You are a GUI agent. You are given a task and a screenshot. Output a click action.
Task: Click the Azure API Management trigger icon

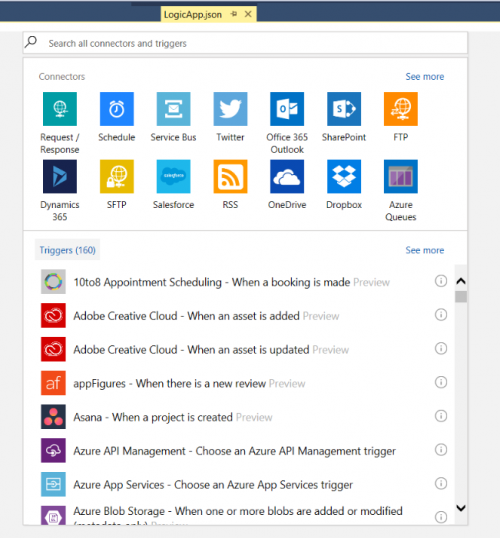(x=53, y=451)
